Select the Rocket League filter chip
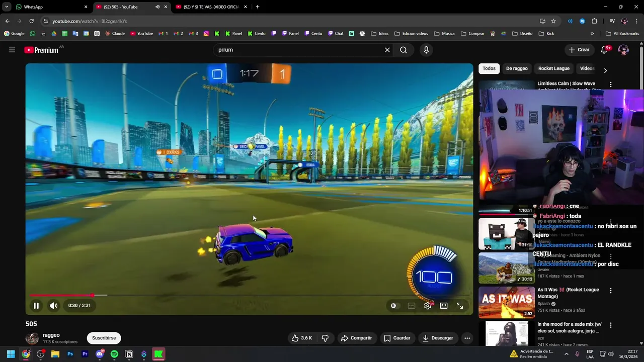 point(554,68)
